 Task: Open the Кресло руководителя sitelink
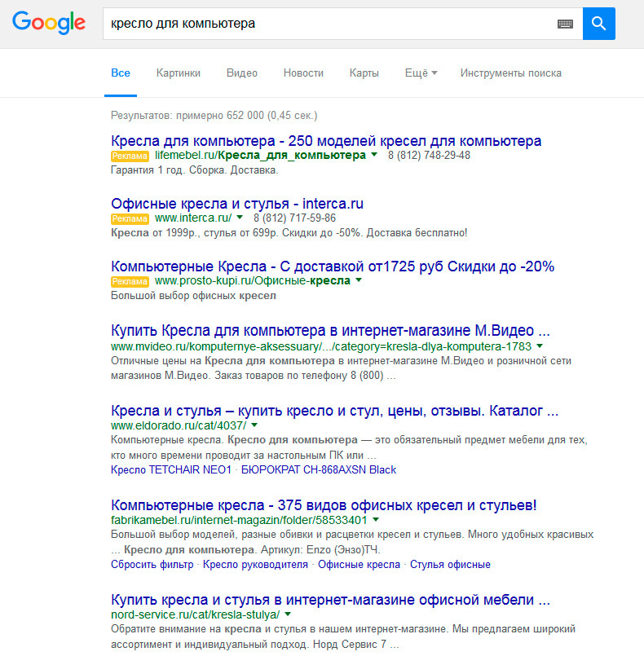click(x=255, y=565)
